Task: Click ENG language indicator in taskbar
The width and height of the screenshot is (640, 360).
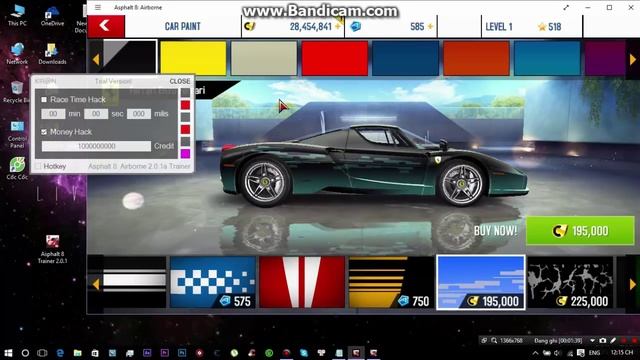Action: click(x=595, y=353)
